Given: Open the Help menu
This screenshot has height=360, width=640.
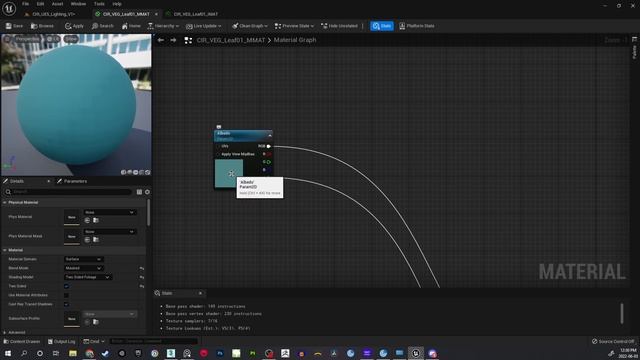Looking at the screenshot, I should 117,4.
